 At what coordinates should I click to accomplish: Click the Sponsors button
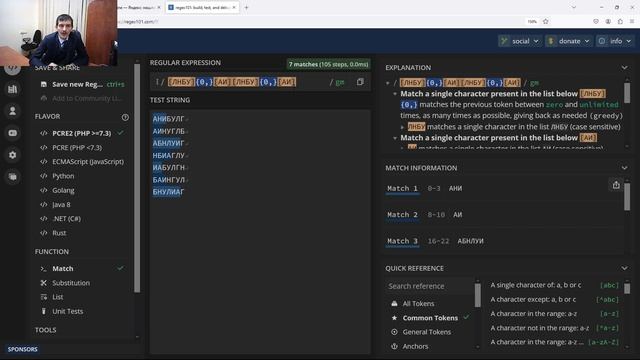point(22,349)
